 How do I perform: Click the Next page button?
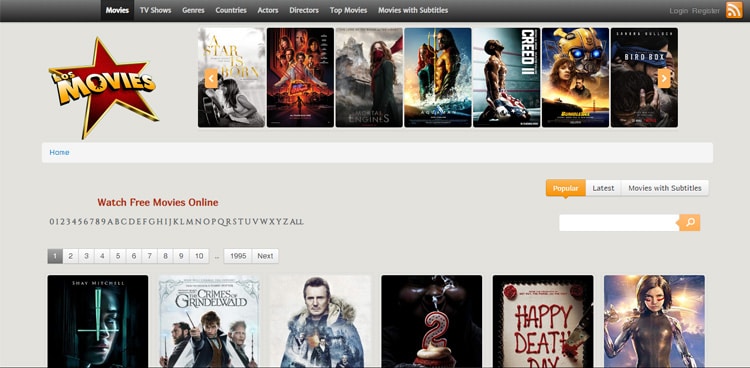click(x=265, y=256)
